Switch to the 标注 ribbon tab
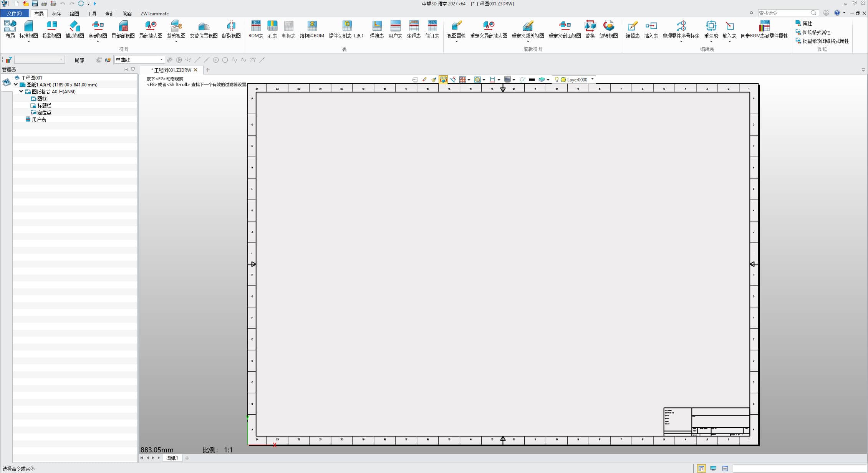This screenshot has width=868, height=473. (56, 13)
